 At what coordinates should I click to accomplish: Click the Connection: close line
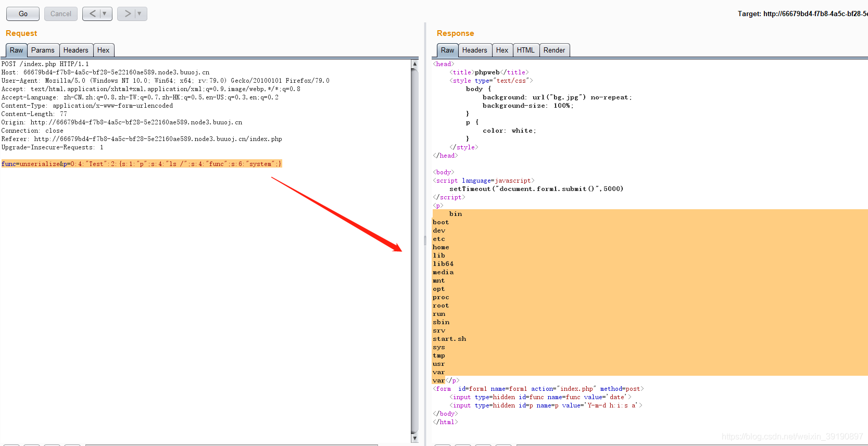tap(32, 131)
